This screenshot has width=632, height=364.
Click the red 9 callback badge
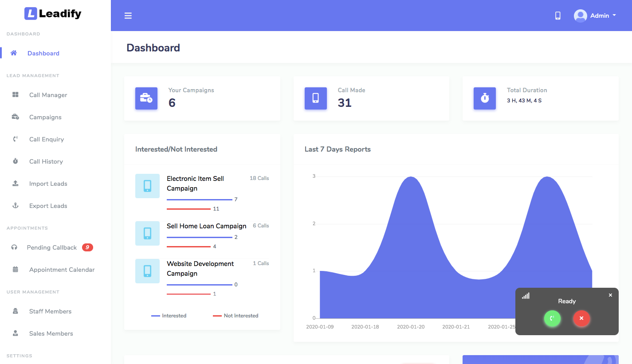[x=87, y=247]
